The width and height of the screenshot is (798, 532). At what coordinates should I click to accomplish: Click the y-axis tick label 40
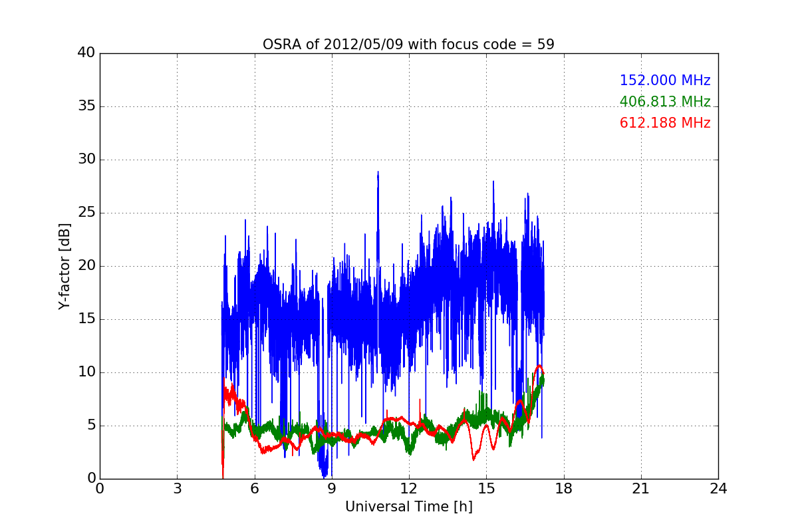coord(86,53)
